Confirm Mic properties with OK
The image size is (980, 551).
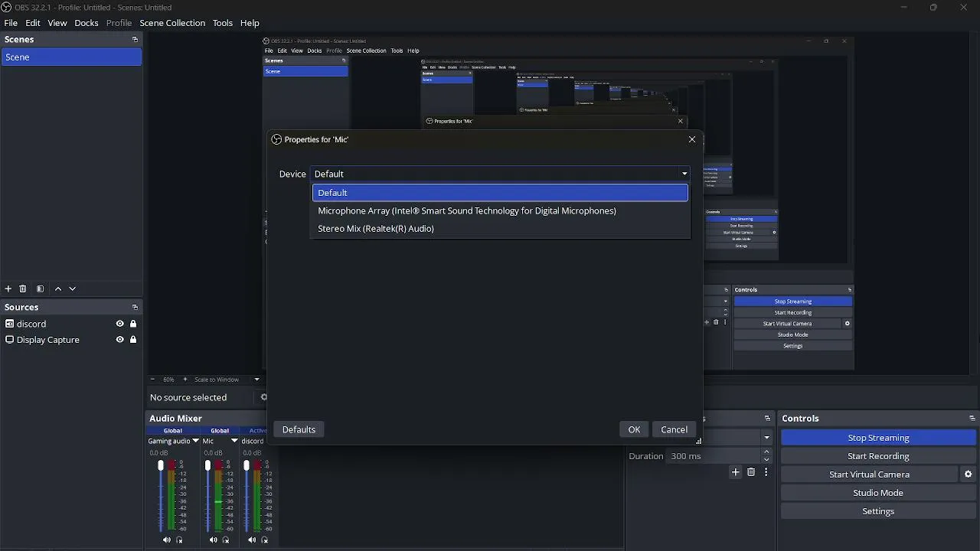[634, 429]
